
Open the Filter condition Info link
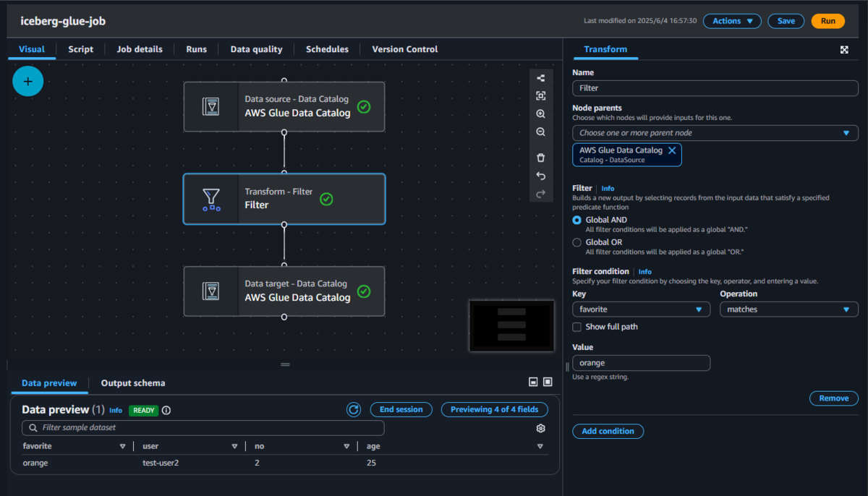[644, 272]
